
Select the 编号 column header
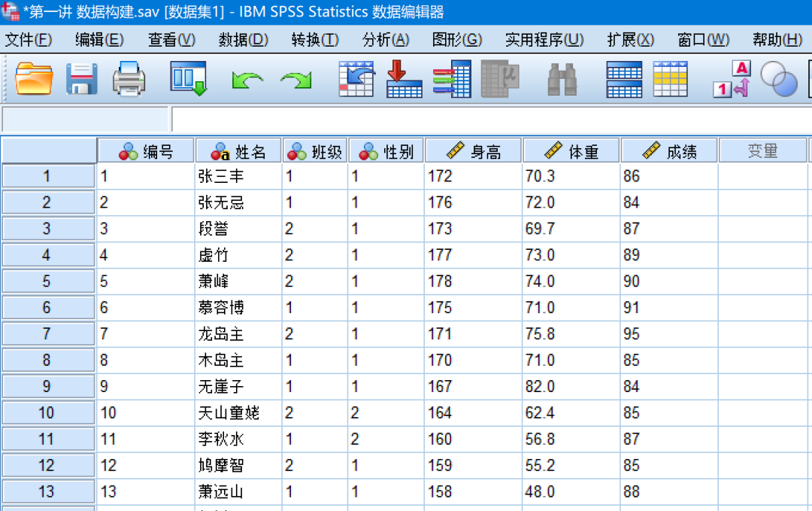pyautogui.click(x=146, y=151)
